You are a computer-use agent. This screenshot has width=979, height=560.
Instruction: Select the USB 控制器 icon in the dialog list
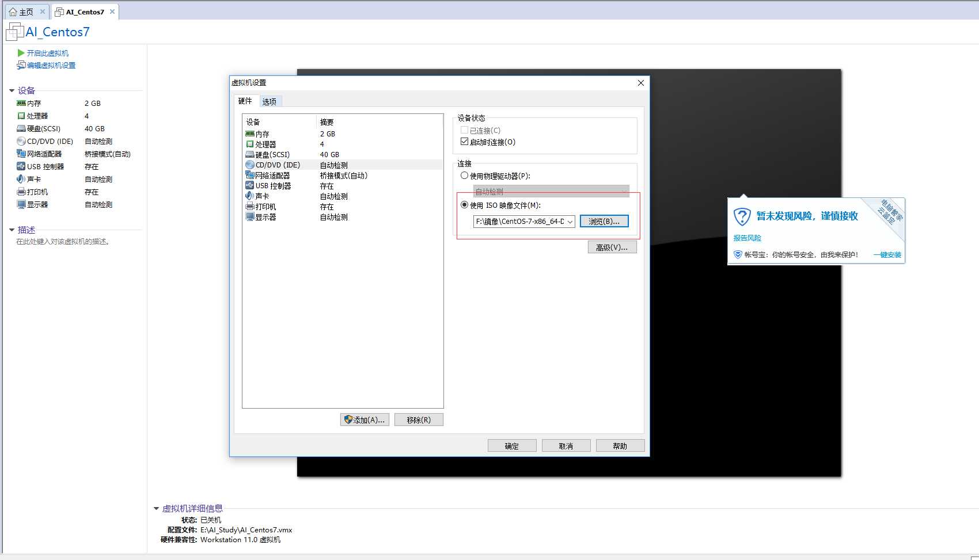tap(250, 185)
